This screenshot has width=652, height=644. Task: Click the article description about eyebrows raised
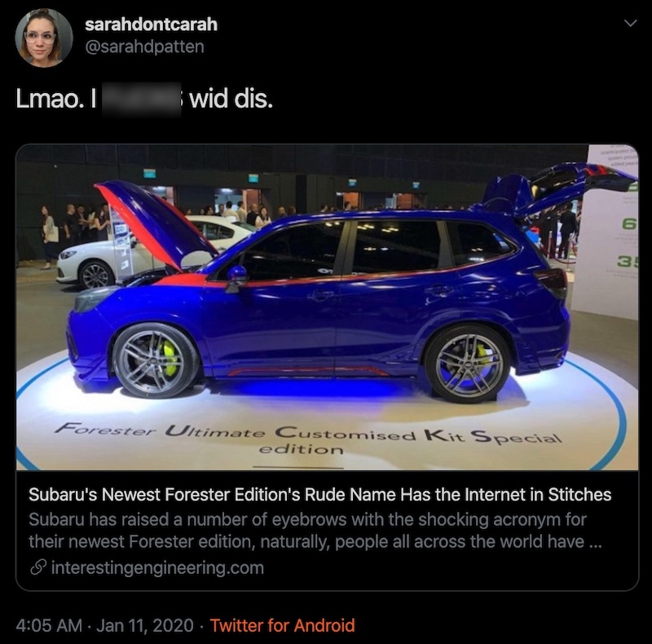click(x=315, y=531)
